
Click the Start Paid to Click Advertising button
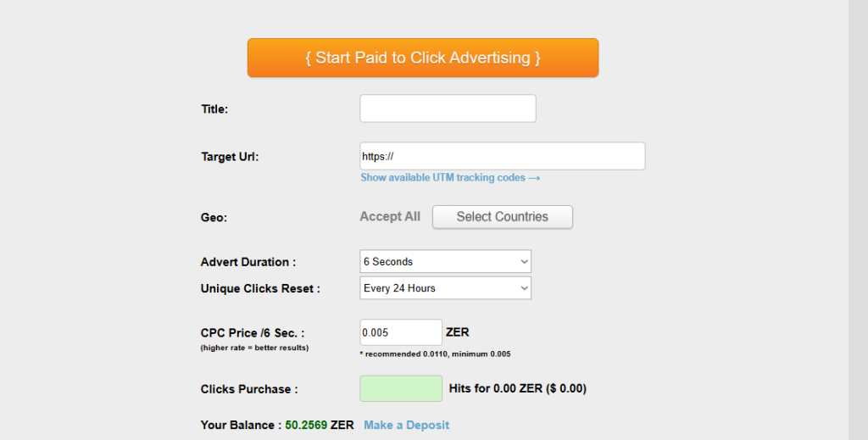pyautogui.click(x=422, y=58)
